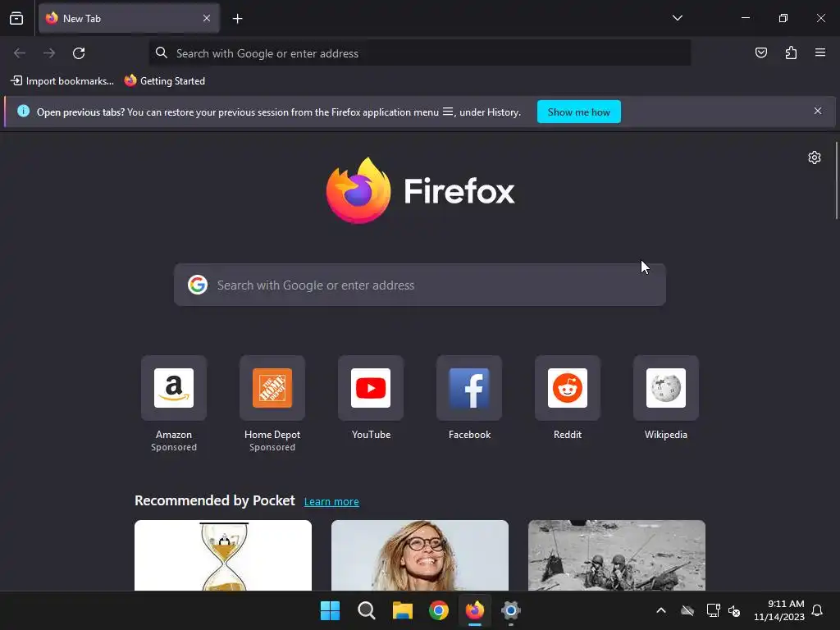The image size is (840, 630).
Task: Go forward one page
Action: click(x=49, y=53)
